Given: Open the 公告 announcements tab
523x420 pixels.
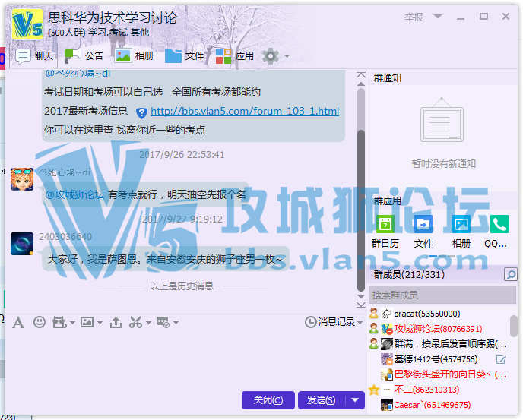Looking at the screenshot, I should pos(84,55).
